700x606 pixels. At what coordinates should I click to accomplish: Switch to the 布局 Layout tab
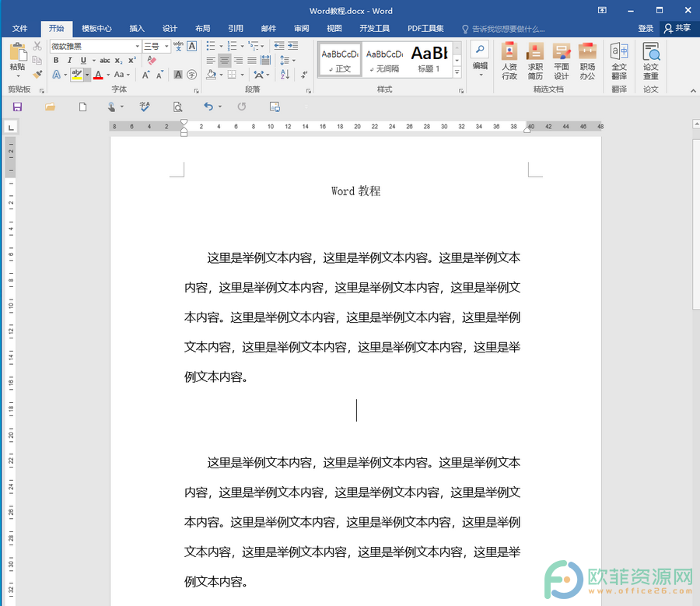203,29
